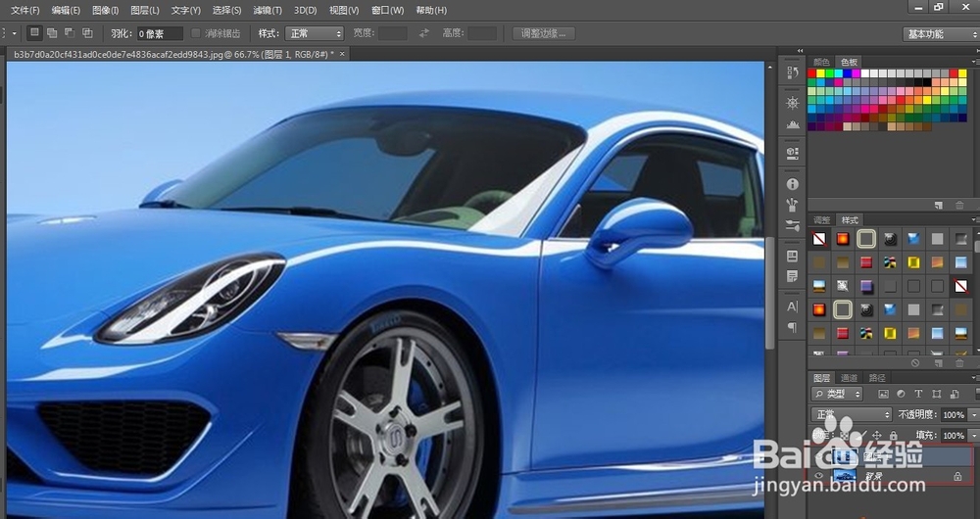Select the Add to Selection mode icon

coord(53,33)
